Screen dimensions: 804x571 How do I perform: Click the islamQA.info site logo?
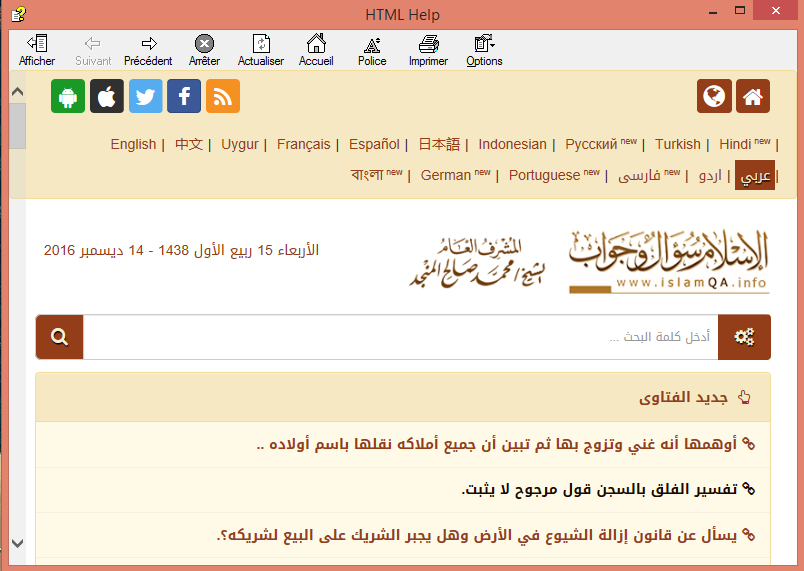tap(669, 262)
